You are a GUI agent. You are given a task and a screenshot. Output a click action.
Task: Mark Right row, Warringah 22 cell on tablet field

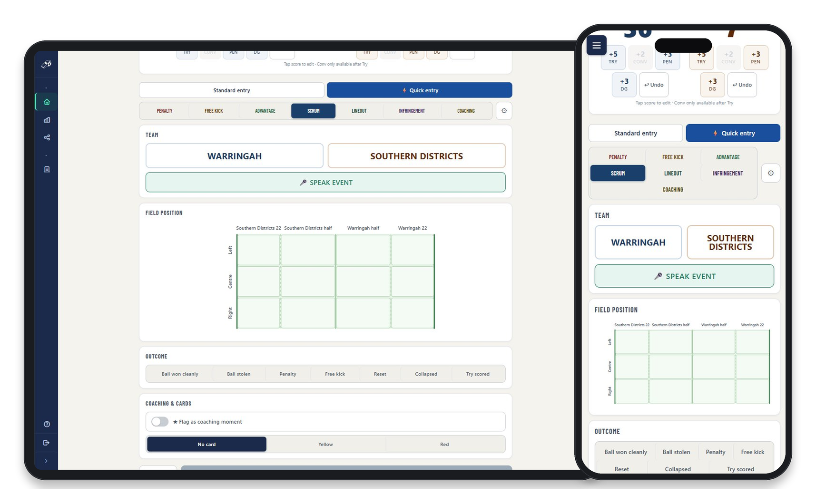tap(413, 313)
